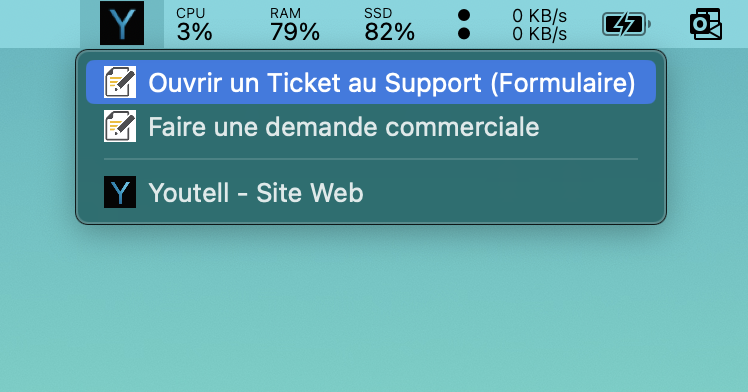
Task: Click the lower black dot indicator
Action: coord(464,33)
